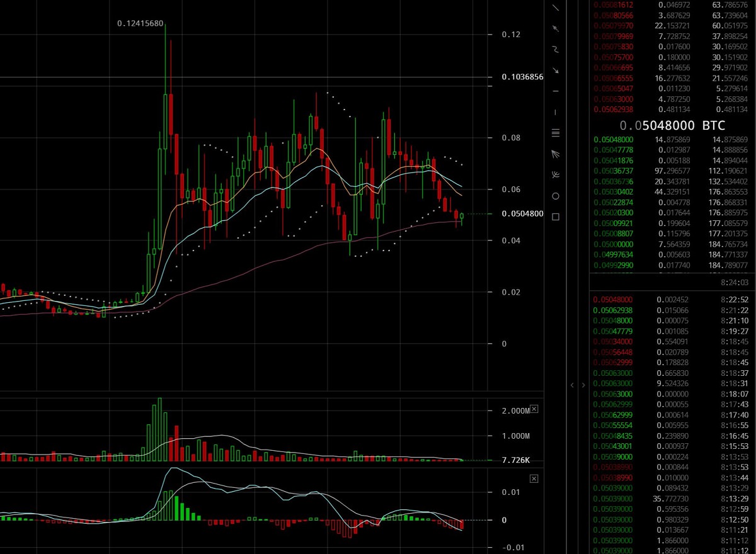The image size is (756, 554).
Task: Select the ask order at 0.05066695
Action: (672, 67)
